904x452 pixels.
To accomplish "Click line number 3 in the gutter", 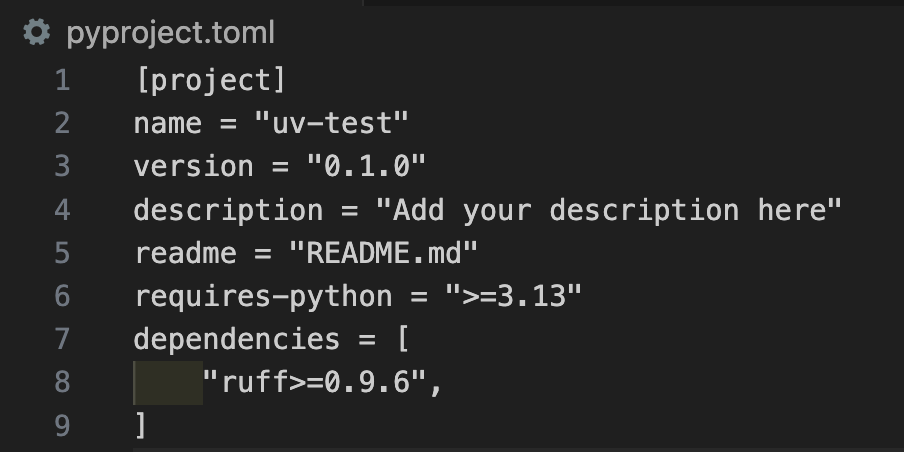I will pos(62,166).
